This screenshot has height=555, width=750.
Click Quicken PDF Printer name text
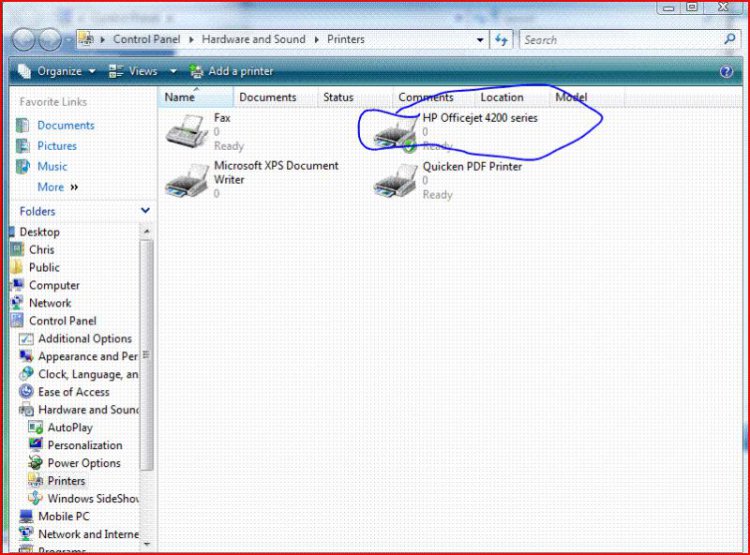(x=472, y=166)
